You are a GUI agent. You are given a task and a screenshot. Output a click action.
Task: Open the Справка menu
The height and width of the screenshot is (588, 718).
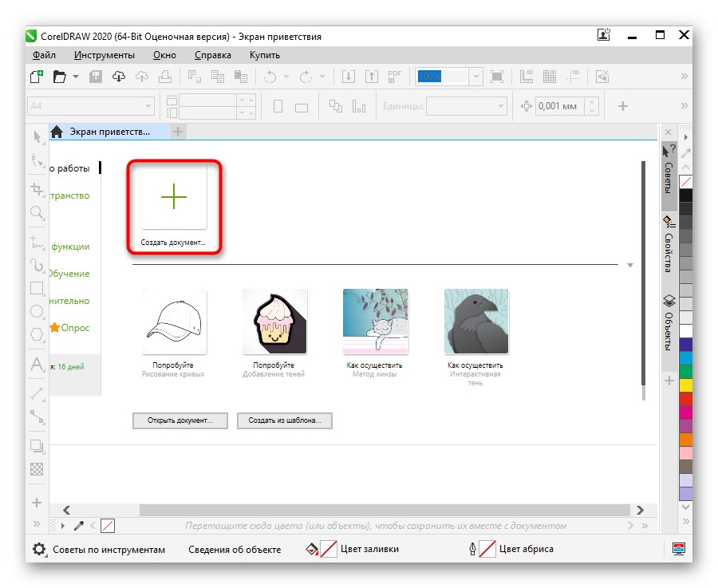pos(214,55)
